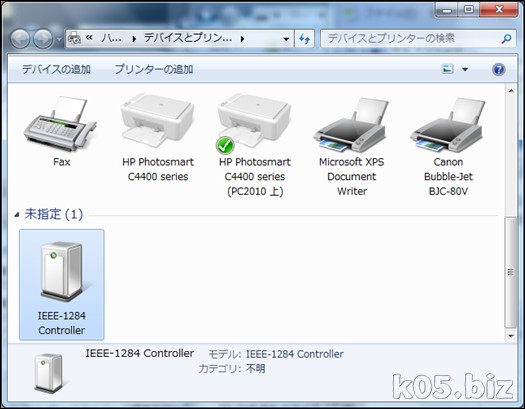Click デバイスの追加 command
This screenshot has width=525, height=409.
click(x=56, y=69)
